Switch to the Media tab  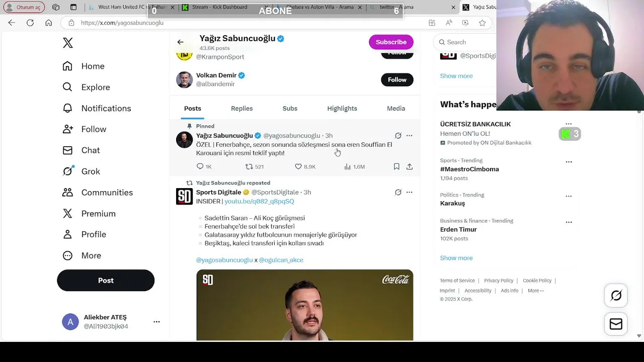[396, 109]
